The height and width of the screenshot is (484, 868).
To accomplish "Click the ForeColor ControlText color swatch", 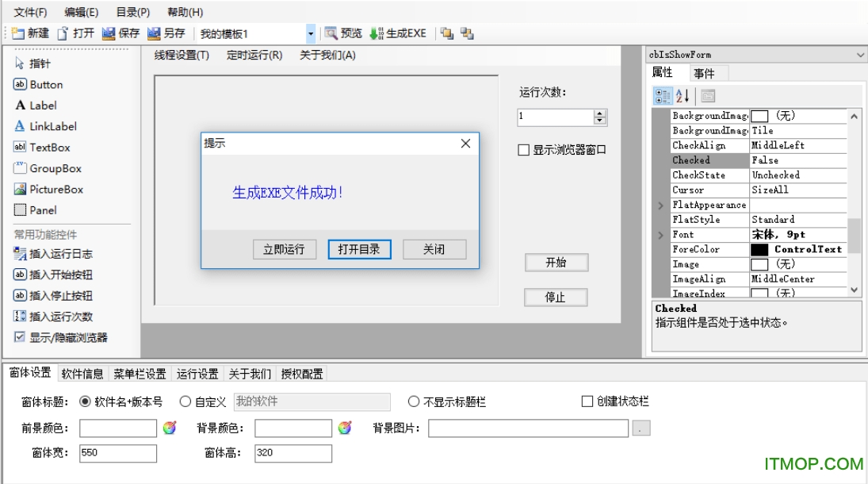I will point(761,249).
